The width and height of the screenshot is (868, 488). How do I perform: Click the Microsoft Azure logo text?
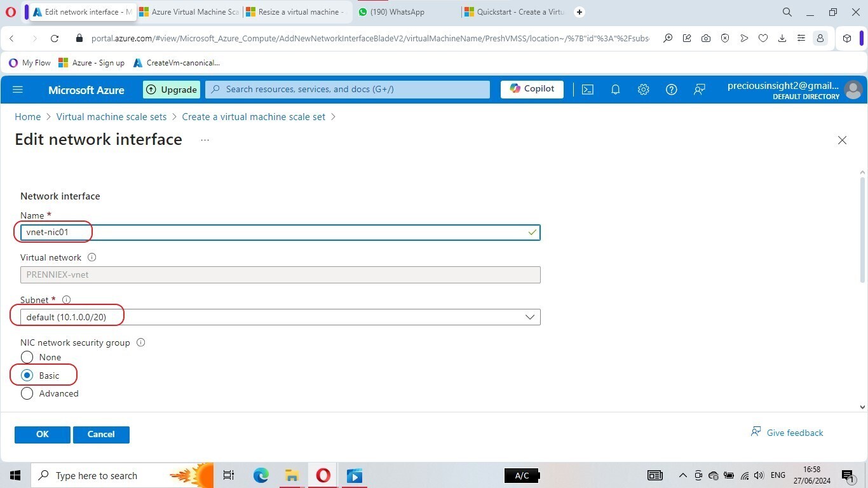point(86,90)
